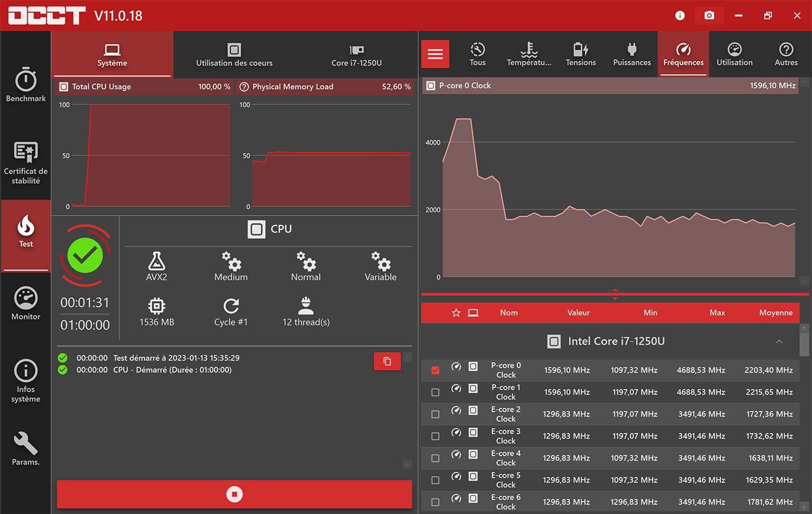
Task: Open the hamburger menu button
Action: click(435, 54)
